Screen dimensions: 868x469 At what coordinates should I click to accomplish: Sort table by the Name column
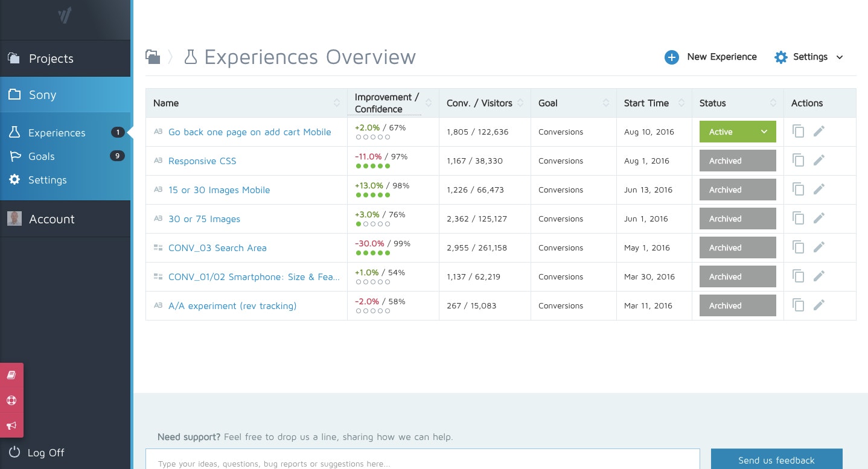point(337,103)
